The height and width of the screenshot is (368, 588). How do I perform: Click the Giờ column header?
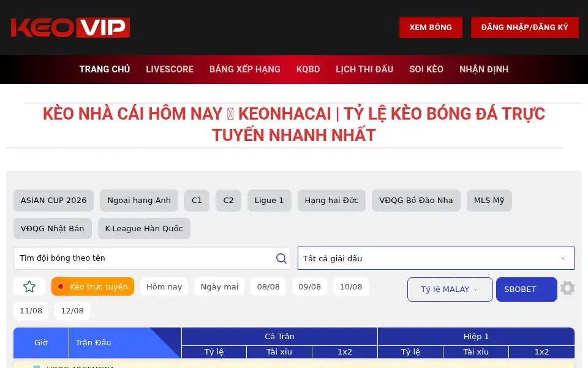tap(41, 343)
